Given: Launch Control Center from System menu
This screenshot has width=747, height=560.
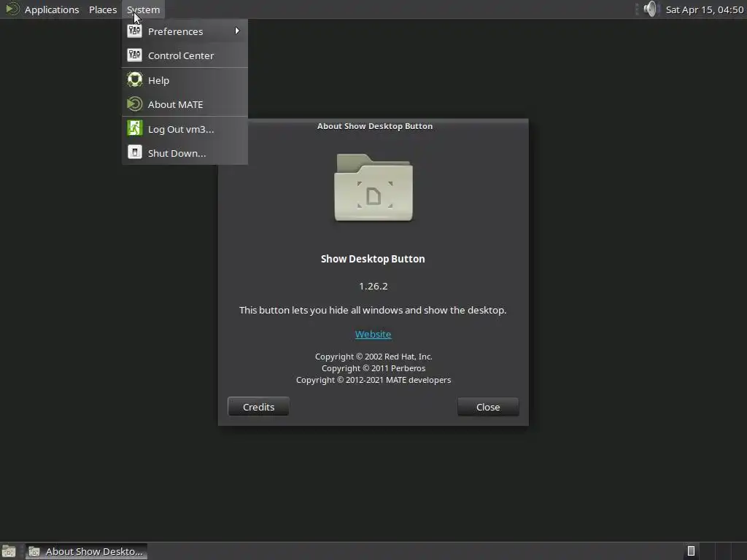Looking at the screenshot, I should point(185,55).
